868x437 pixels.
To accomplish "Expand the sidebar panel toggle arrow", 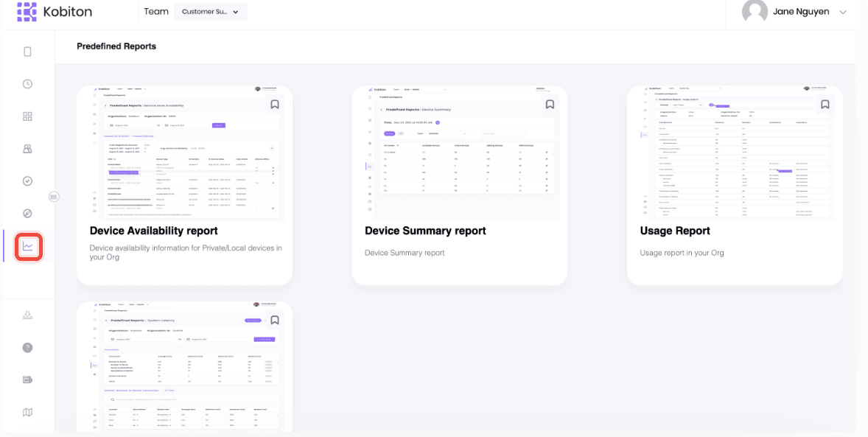I will click(54, 196).
